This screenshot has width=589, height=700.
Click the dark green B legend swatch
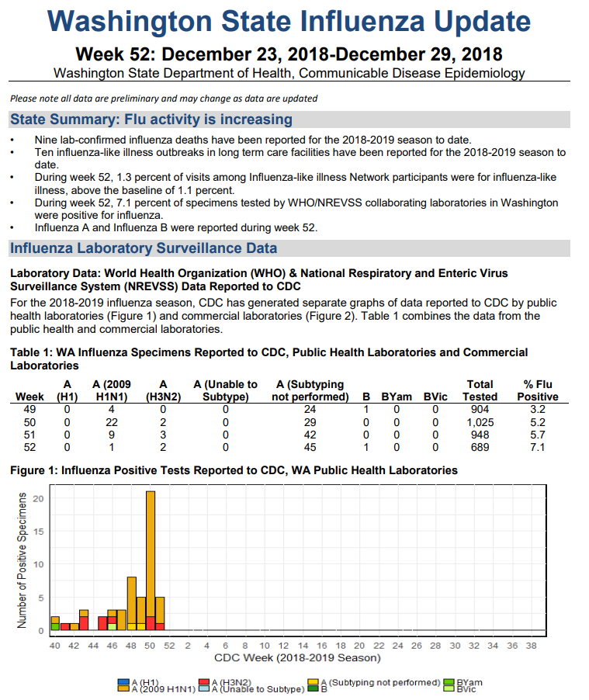(x=313, y=688)
